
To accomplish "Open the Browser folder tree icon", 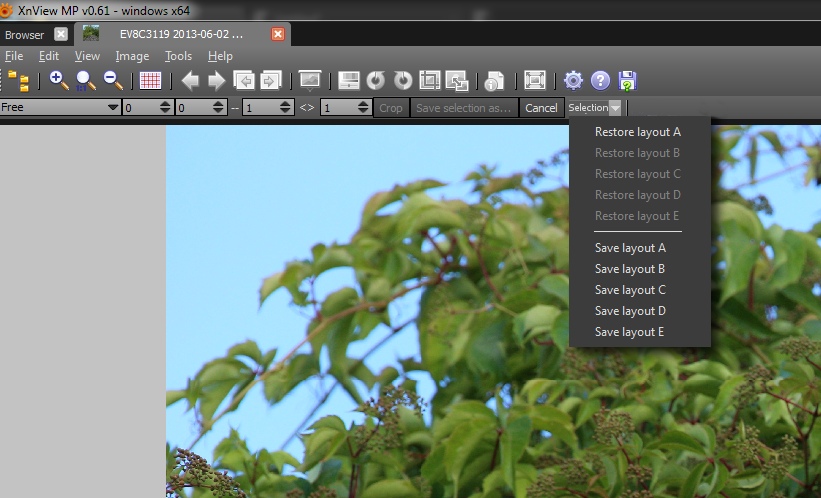I will coord(19,81).
